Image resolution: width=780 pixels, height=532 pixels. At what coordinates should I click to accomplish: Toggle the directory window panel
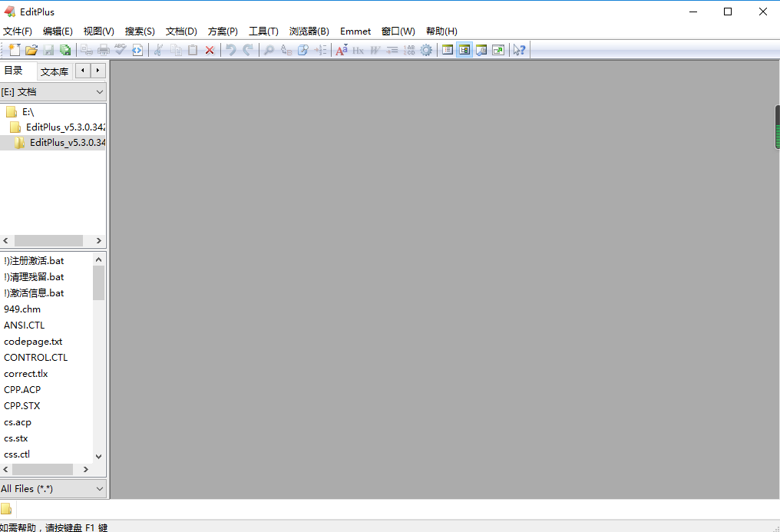point(464,50)
